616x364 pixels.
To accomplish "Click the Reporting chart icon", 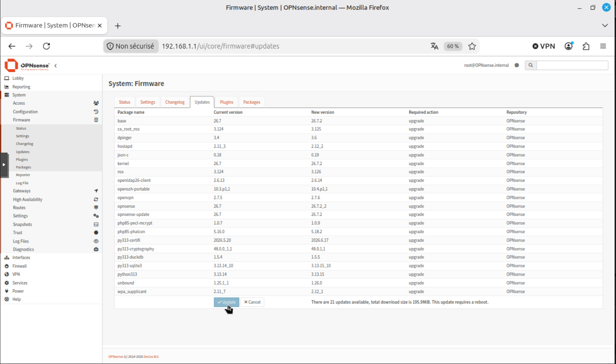I will tap(7, 87).
